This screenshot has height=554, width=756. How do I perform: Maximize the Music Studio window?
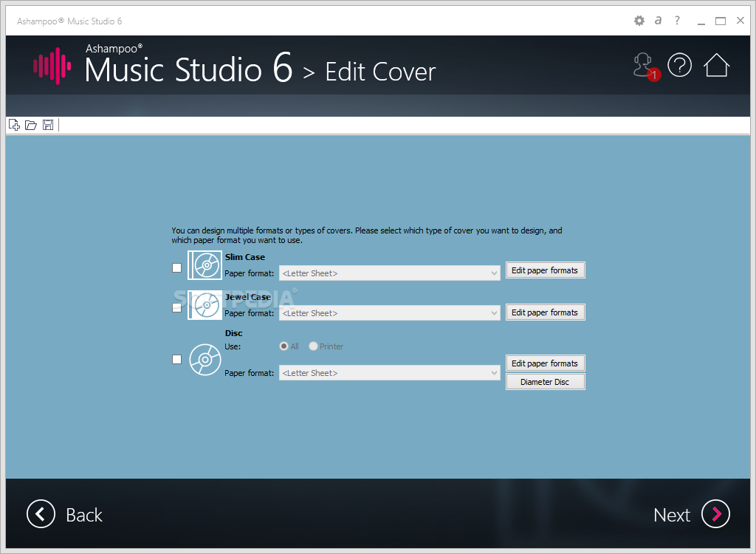(x=721, y=21)
